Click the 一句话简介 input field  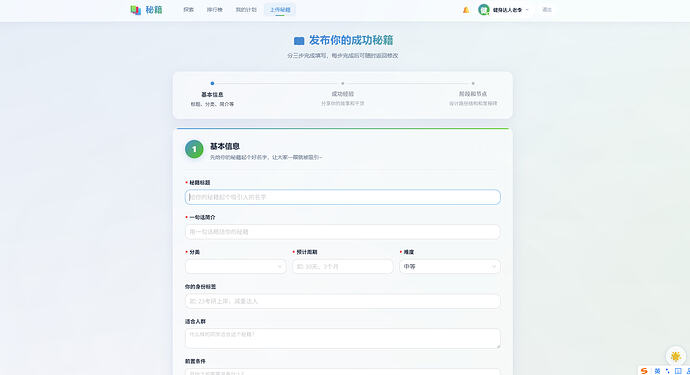coord(342,232)
